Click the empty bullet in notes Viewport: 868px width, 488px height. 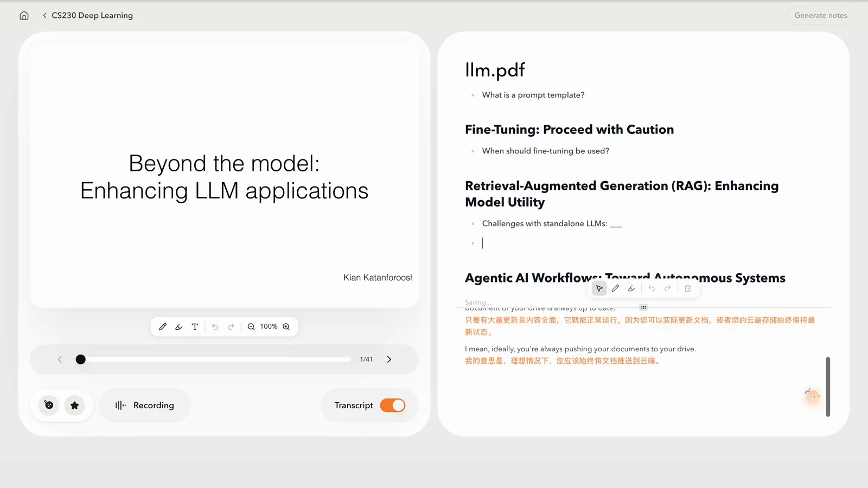[482, 243]
